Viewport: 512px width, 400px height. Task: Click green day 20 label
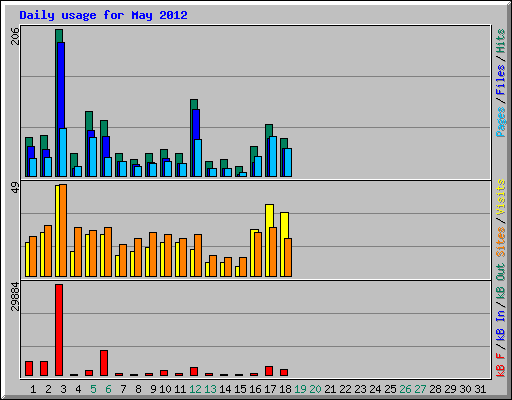click(x=315, y=389)
